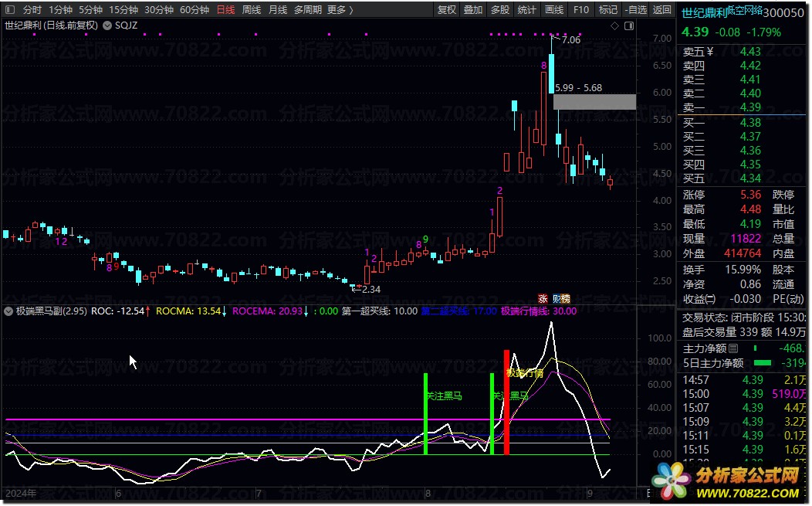Viewport: 812px width, 506px height.
Task: Expand the 极端黑马副 indicator dropdown arrow
Action: pyautogui.click(x=8, y=311)
